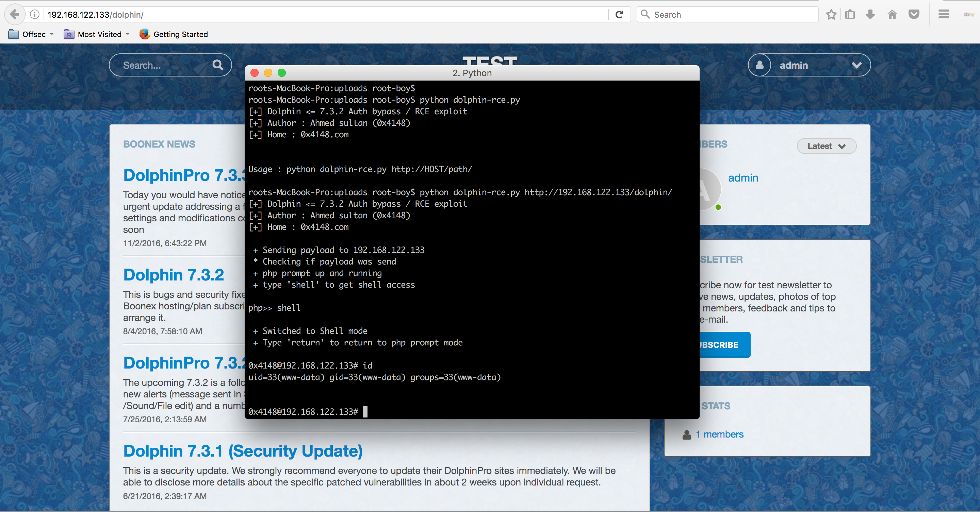Click the 'uid=33(www-data)' output line in terminal

click(374, 377)
